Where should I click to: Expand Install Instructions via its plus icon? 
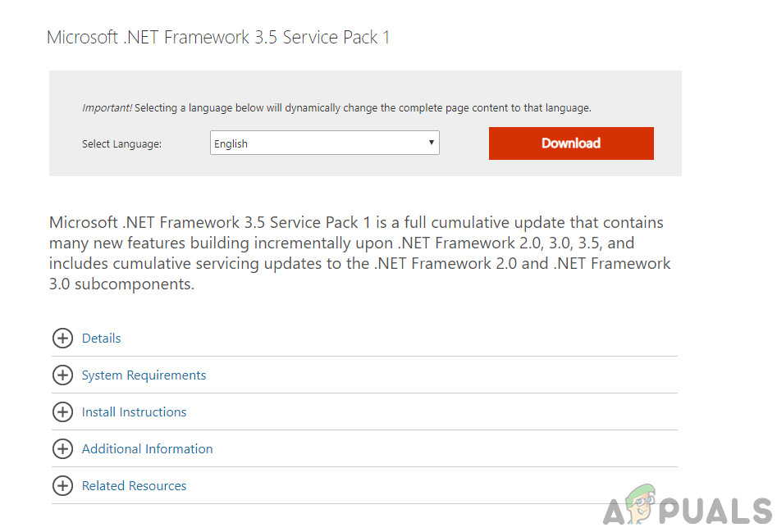(62, 412)
